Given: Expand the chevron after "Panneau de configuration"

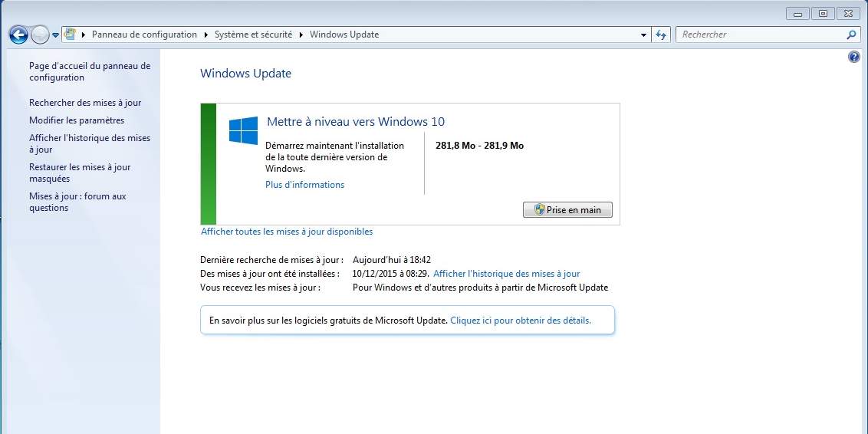Looking at the screenshot, I should [x=205, y=35].
